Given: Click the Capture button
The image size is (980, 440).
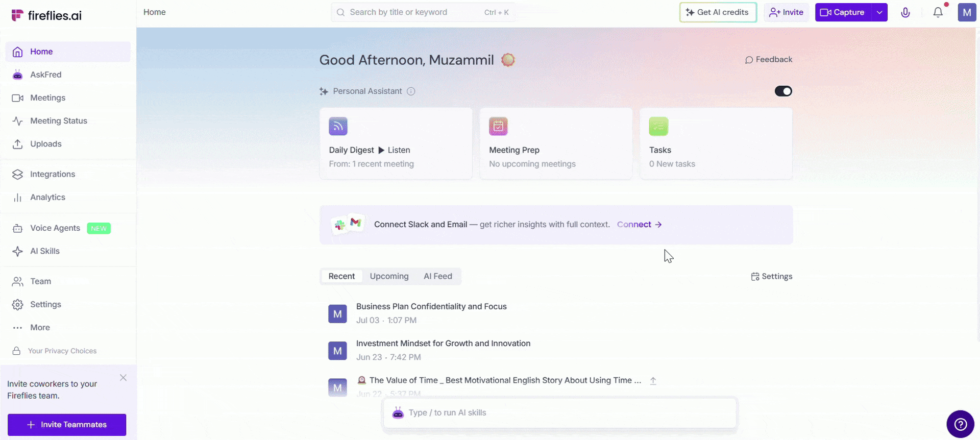Looking at the screenshot, I should (843, 12).
